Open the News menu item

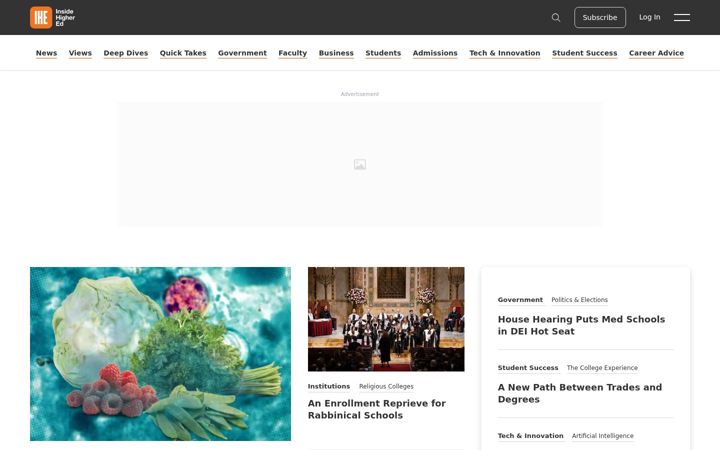tap(46, 53)
